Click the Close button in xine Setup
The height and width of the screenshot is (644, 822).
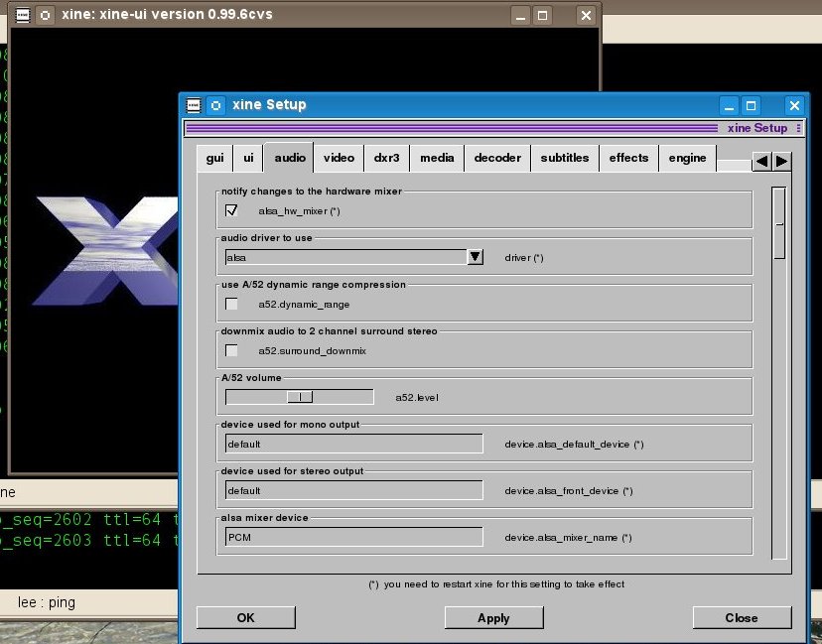click(742, 618)
